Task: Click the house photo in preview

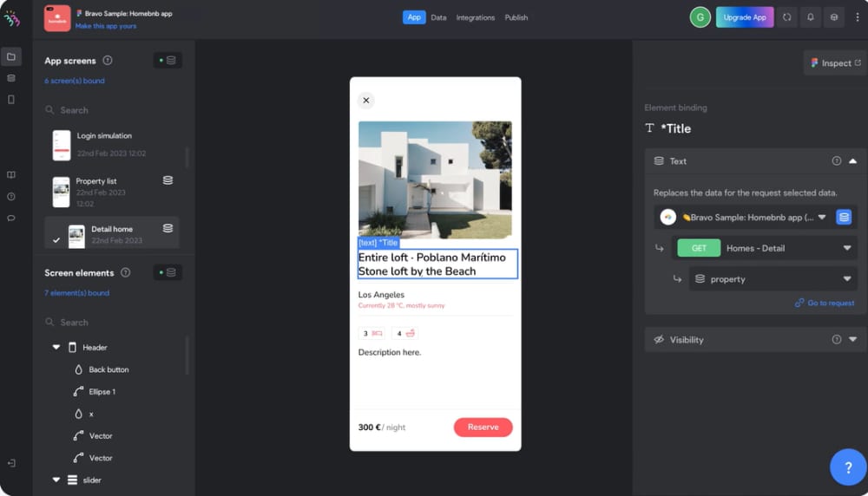Action: pos(435,179)
